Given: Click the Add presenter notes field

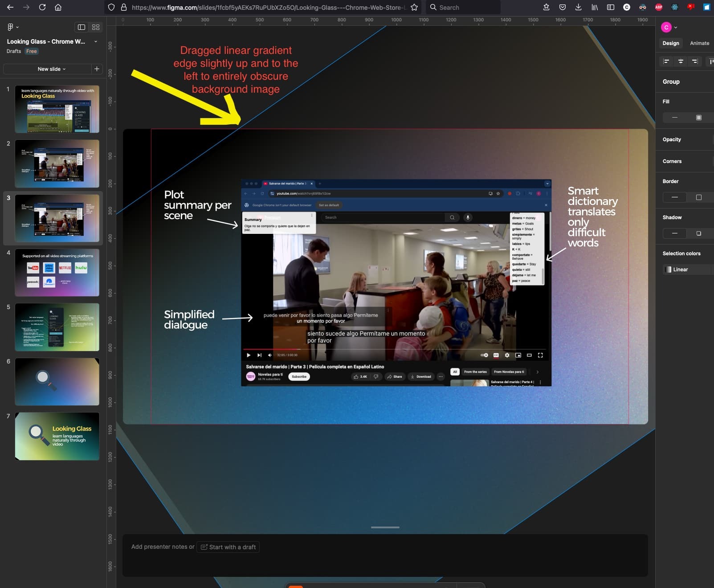Looking at the screenshot, I should [163, 547].
